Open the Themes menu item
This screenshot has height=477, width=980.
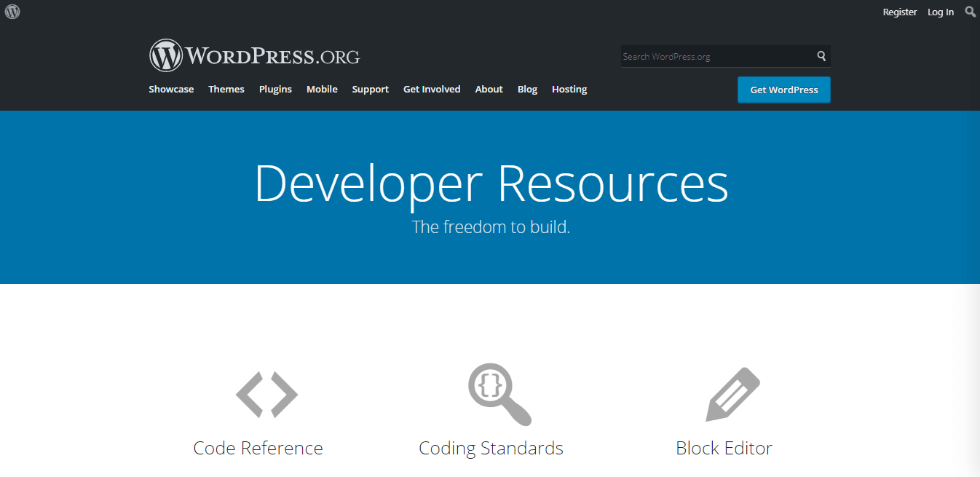coord(226,89)
